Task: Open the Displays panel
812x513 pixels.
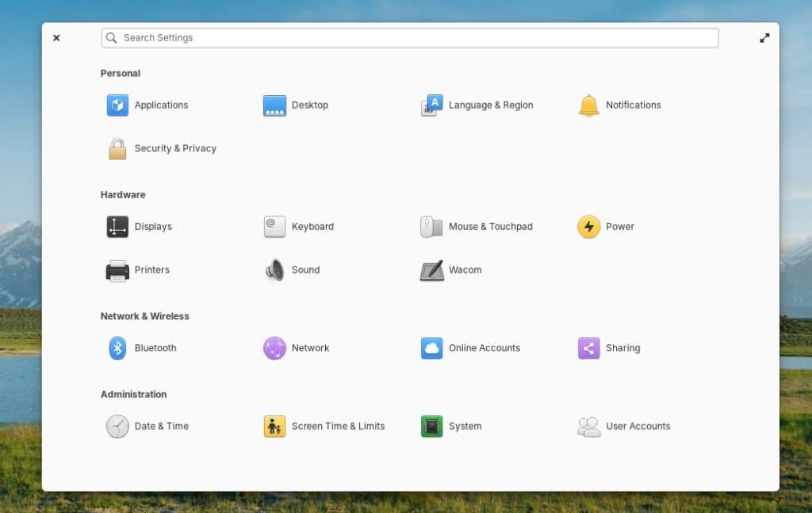Action: (140, 226)
